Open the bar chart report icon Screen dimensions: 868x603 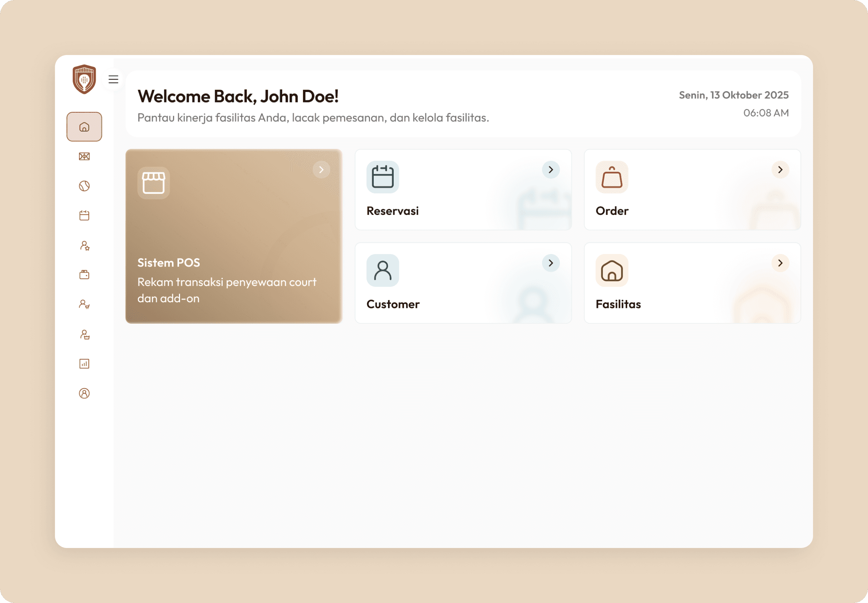(84, 364)
